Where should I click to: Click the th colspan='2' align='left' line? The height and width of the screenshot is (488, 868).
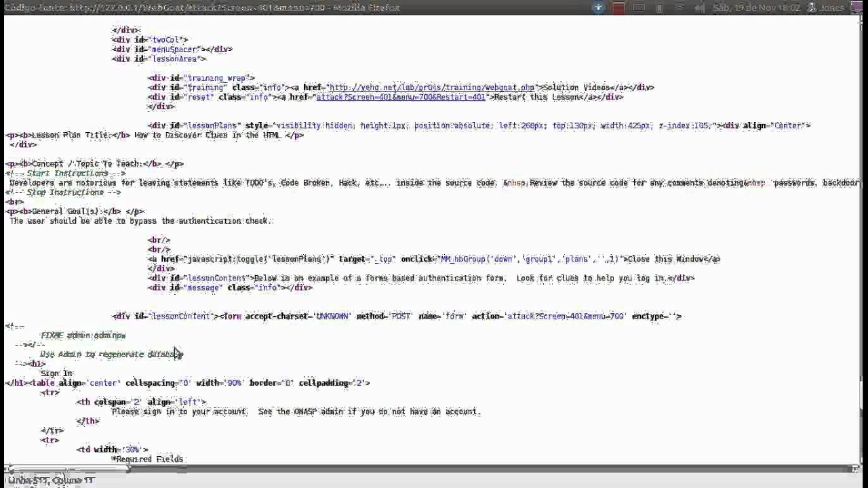141,402
